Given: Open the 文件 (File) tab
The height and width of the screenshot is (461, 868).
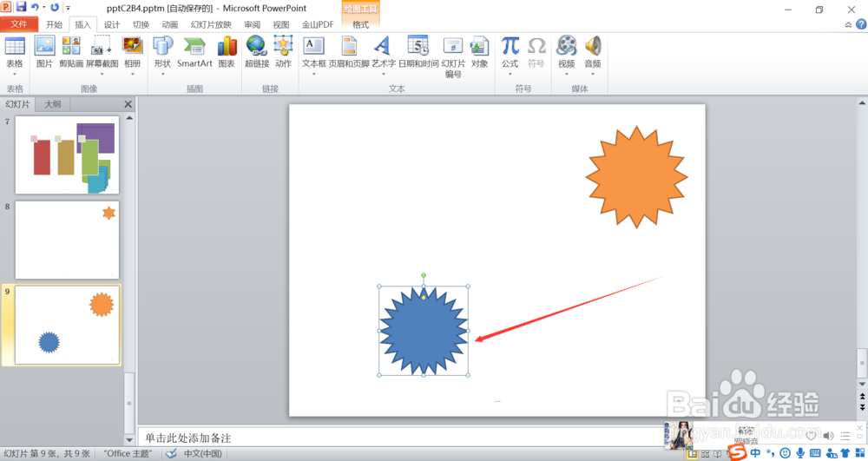Looking at the screenshot, I should (19, 23).
